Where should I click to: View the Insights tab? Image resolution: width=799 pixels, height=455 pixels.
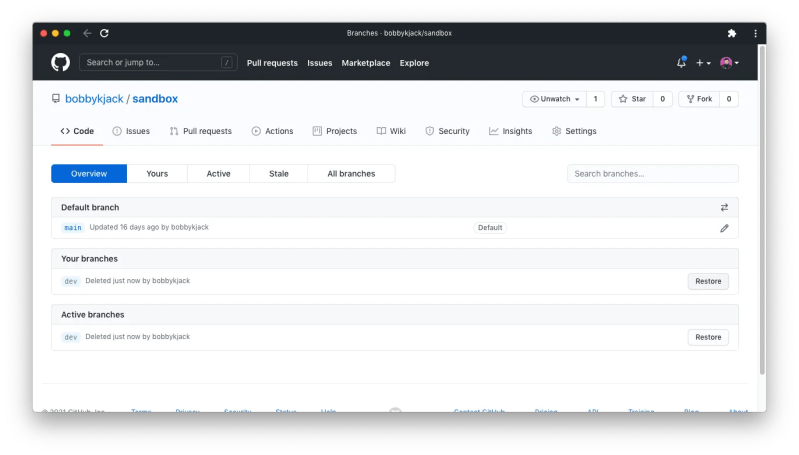(x=511, y=131)
